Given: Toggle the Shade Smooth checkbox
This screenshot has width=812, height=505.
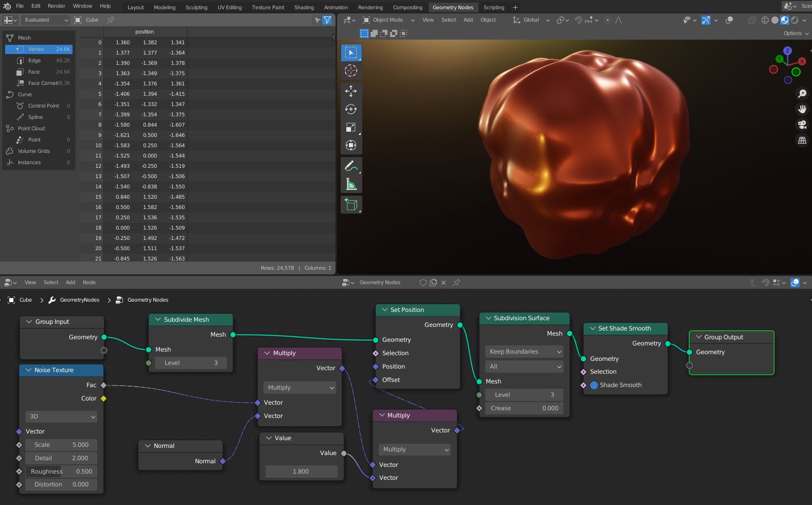Looking at the screenshot, I should [594, 385].
